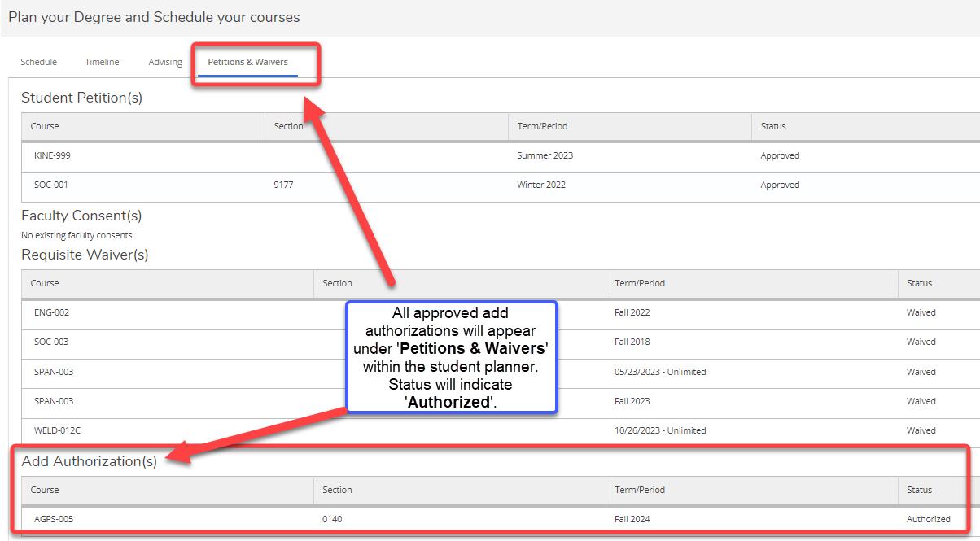The image size is (980, 541).
Task: Click the Status header in Add Authorizations table
Action: pyautogui.click(x=920, y=490)
